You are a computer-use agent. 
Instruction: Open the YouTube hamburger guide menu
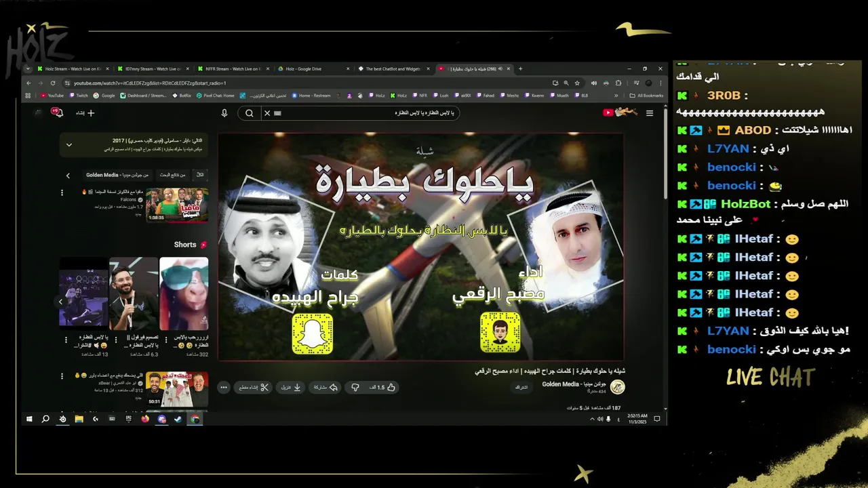(x=650, y=113)
